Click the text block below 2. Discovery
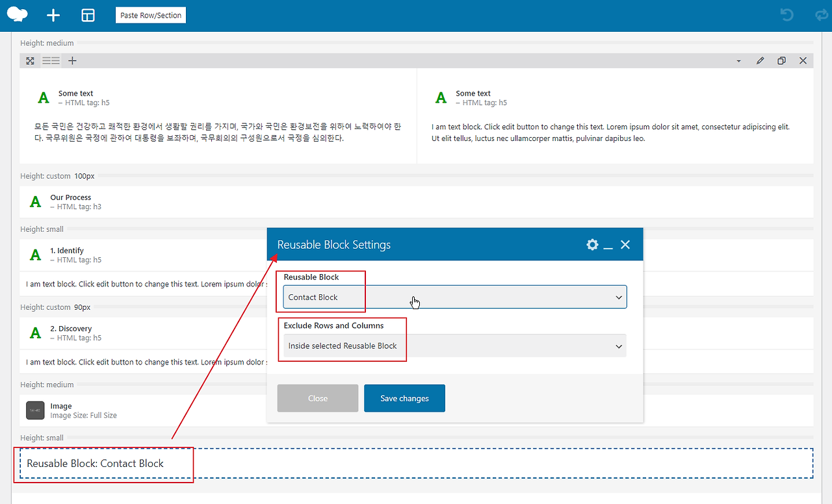Viewport: 832px width, 504px height. pyautogui.click(x=146, y=362)
